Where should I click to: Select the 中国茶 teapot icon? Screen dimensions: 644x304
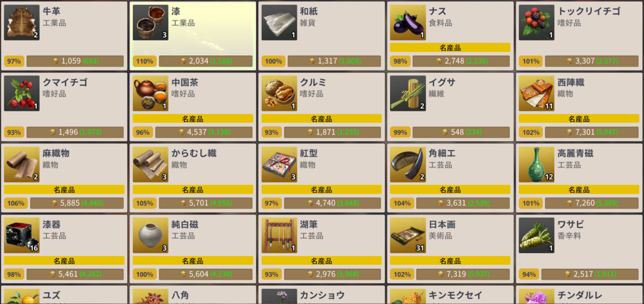150,93
